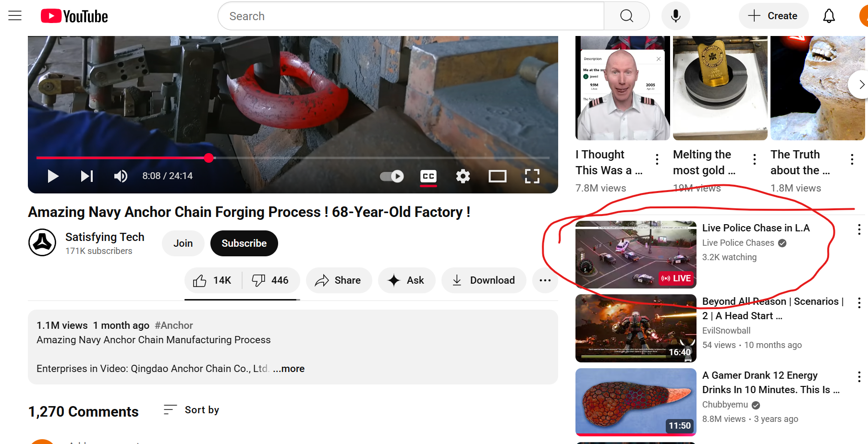Switch to theater mode
The height and width of the screenshot is (444, 868).
point(498,176)
